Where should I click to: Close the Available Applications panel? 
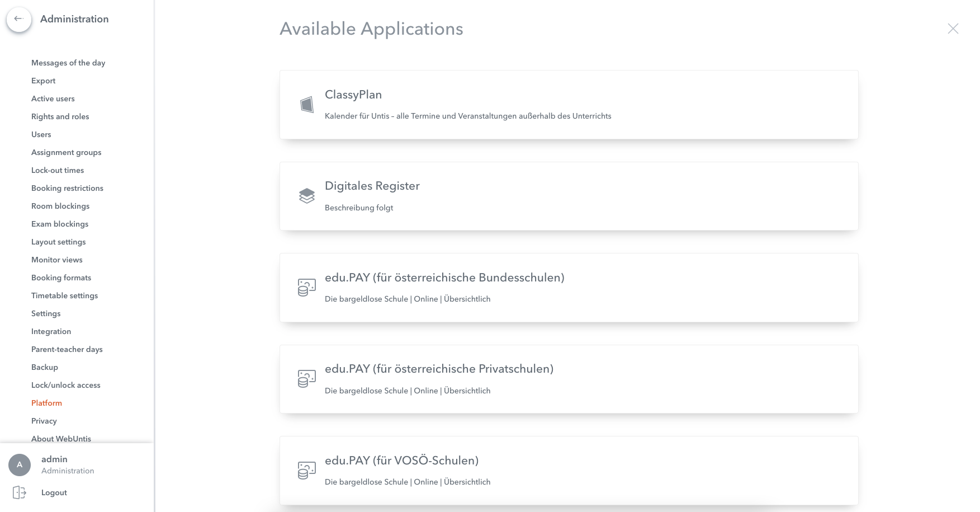pos(953,29)
